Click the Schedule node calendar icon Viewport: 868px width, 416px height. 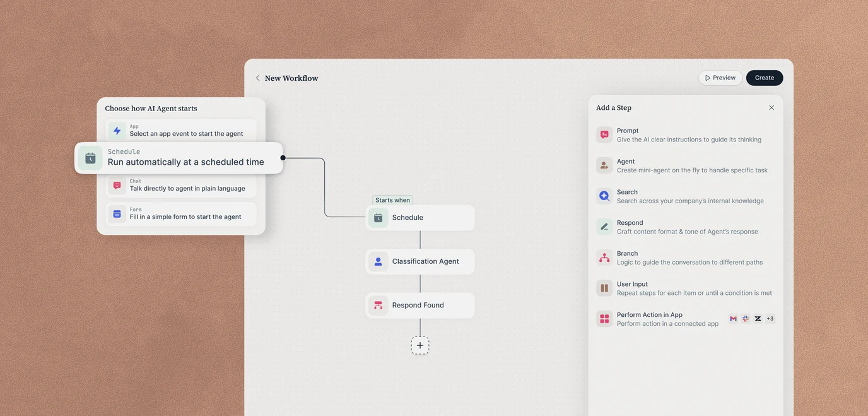tap(378, 218)
